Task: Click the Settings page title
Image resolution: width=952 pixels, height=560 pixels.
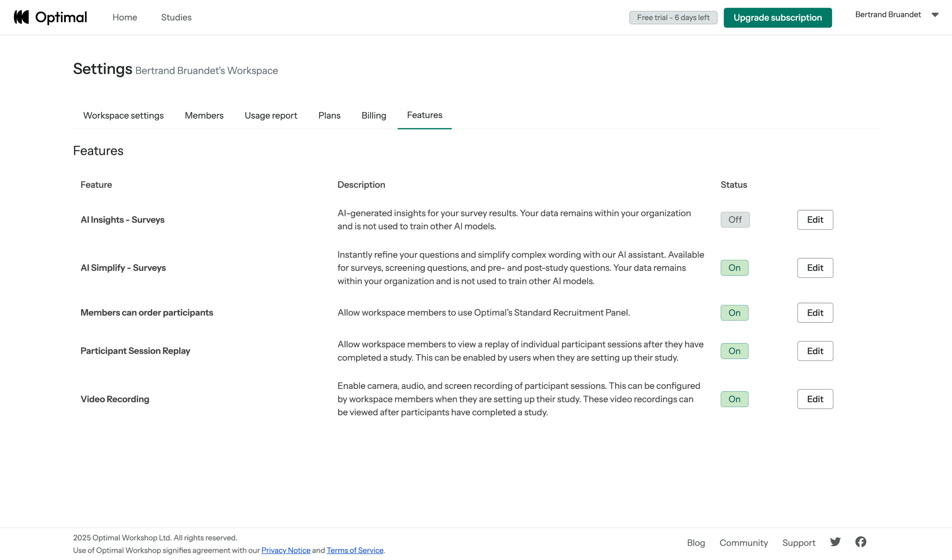Action: pos(102,69)
